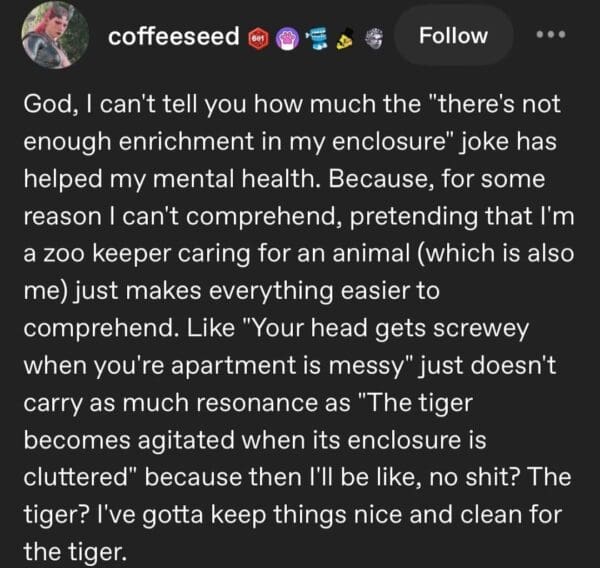Click the red hexagon badge beside coffeeseed
The image size is (600, 568).
pos(258,38)
